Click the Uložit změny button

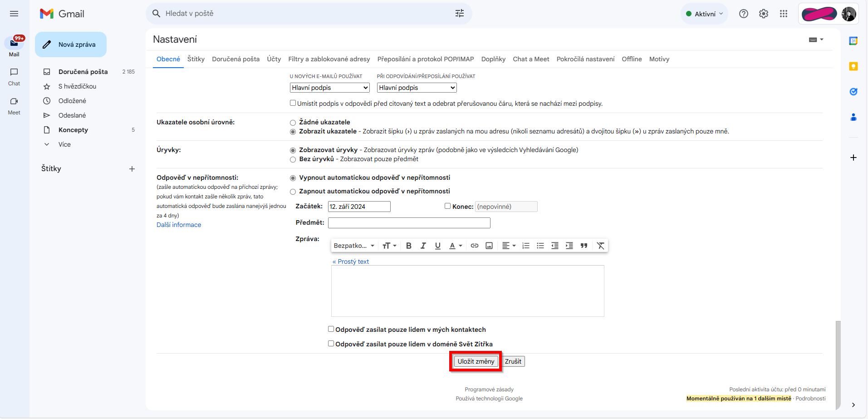pos(476,361)
